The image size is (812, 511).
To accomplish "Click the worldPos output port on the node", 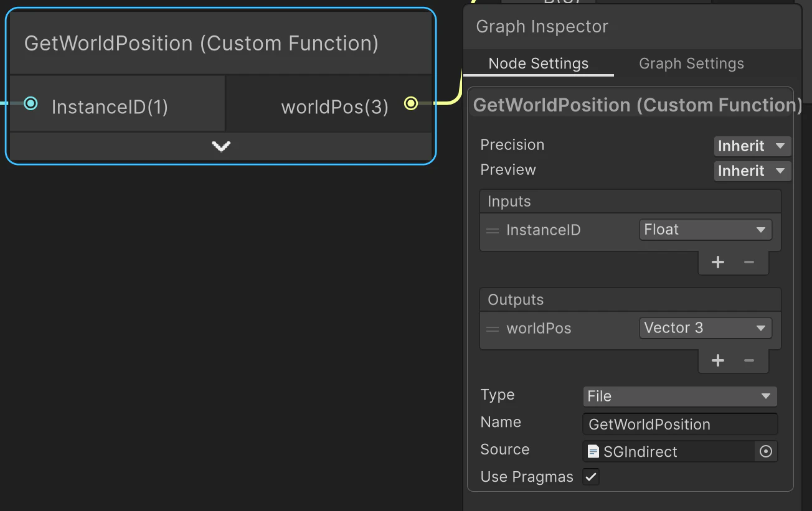I will pyautogui.click(x=411, y=103).
